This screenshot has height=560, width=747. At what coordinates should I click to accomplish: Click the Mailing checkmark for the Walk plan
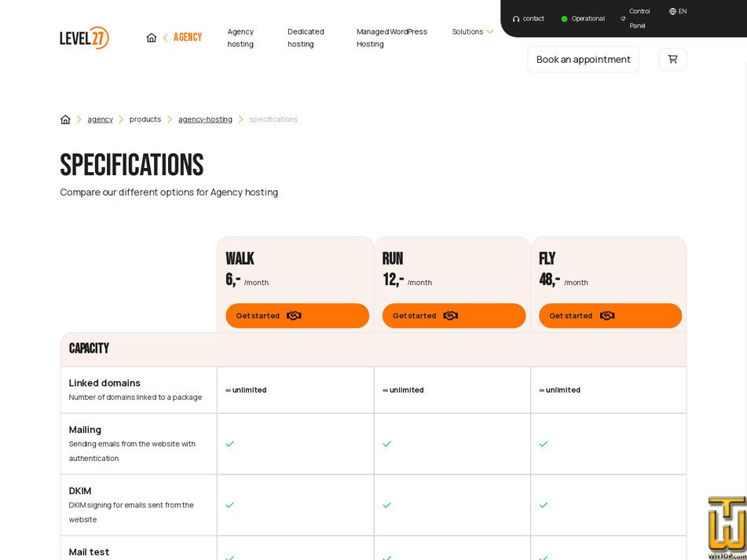point(229,444)
